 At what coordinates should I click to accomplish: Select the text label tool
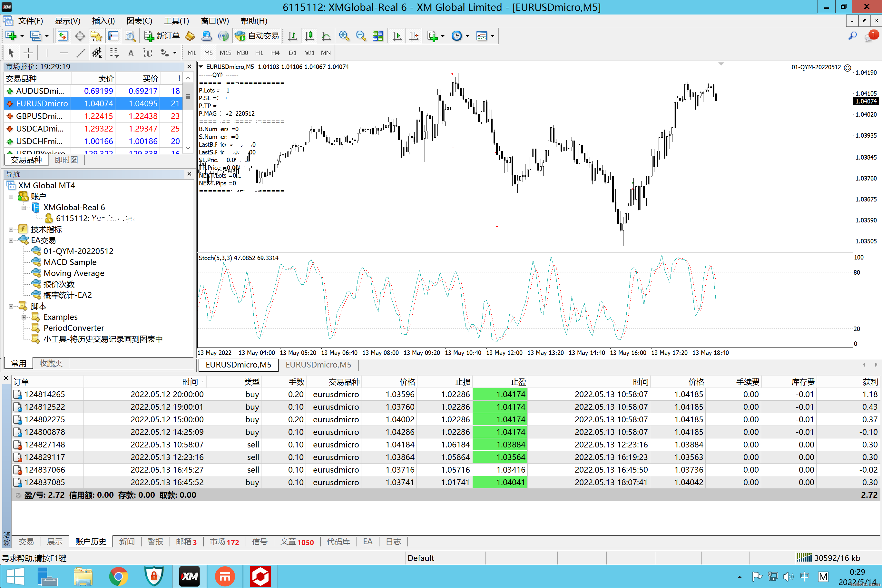click(x=148, y=53)
